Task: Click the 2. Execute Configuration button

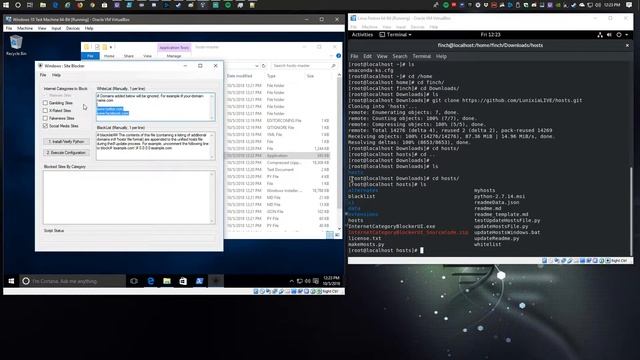Action: tap(66, 153)
